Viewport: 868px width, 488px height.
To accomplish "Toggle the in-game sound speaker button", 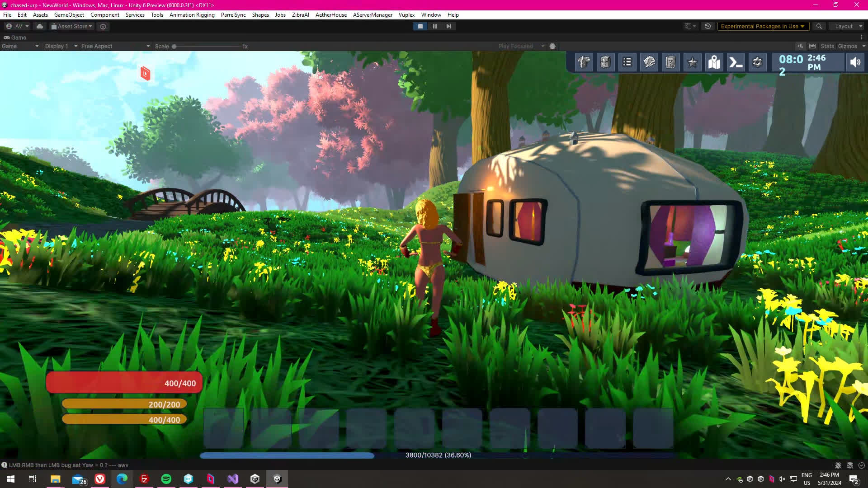I will click(x=855, y=62).
